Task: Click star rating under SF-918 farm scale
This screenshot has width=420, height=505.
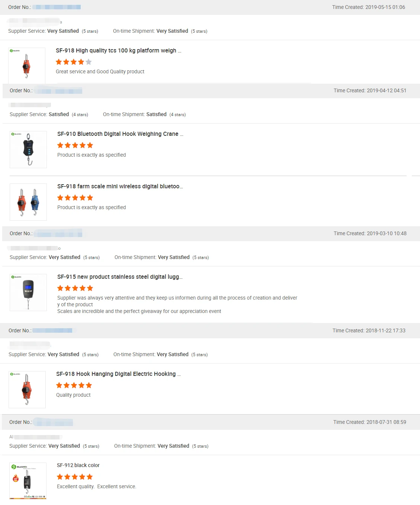Action: coord(75,198)
